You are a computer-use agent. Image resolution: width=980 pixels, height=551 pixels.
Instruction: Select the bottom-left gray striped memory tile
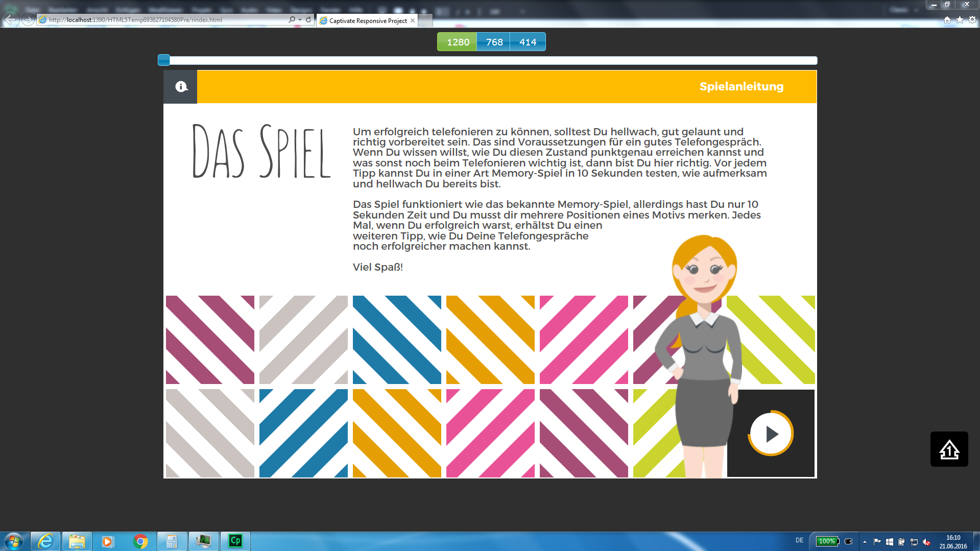pyautogui.click(x=210, y=433)
